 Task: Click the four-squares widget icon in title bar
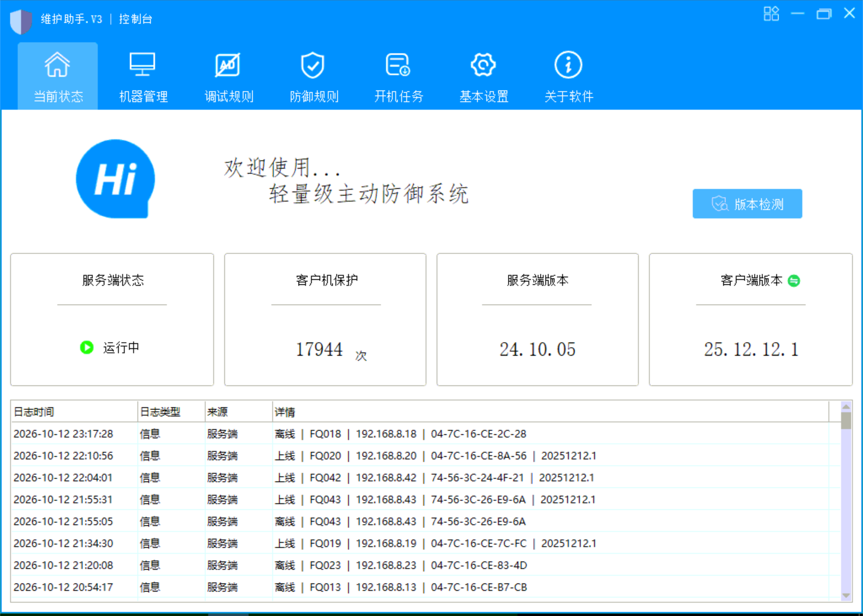point(771,14)
